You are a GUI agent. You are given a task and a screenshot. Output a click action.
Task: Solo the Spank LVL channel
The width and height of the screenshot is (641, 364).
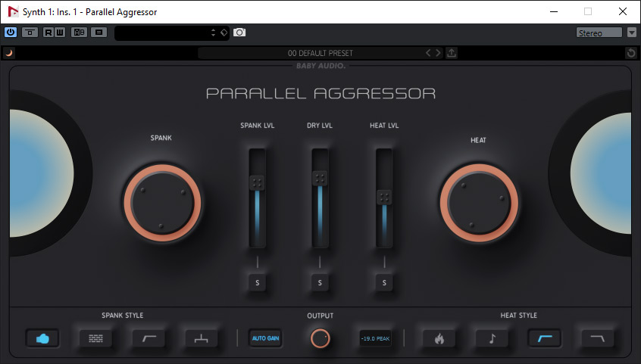tap(257, 282)
